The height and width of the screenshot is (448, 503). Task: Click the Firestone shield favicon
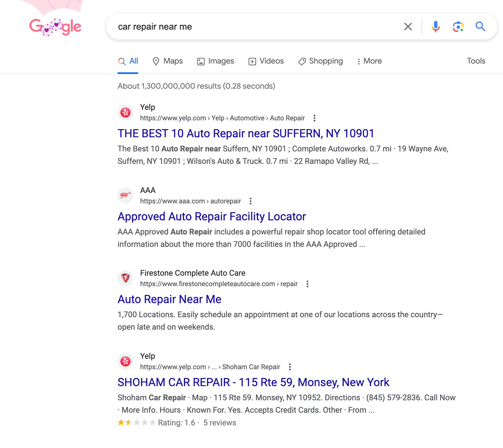pos(125,278)
